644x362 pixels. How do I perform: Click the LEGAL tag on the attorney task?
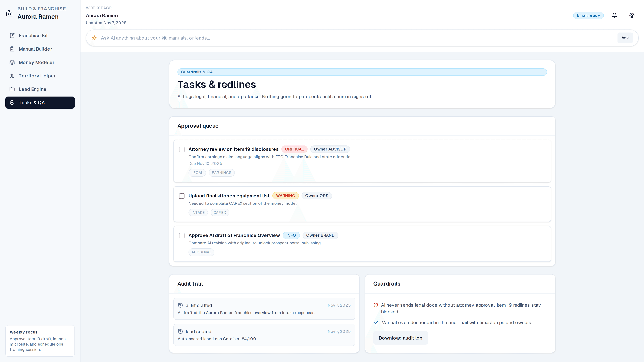point(197,173)
